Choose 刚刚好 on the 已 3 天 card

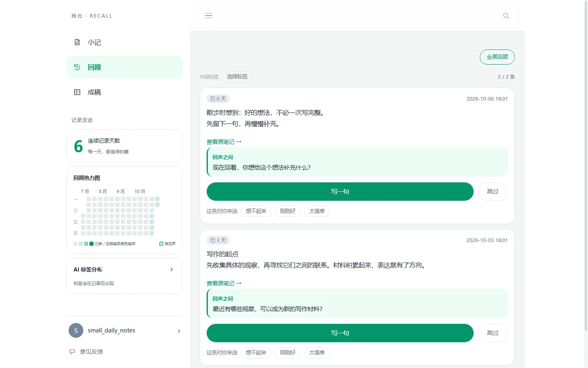pyautogui.click(x=288, y=352)
